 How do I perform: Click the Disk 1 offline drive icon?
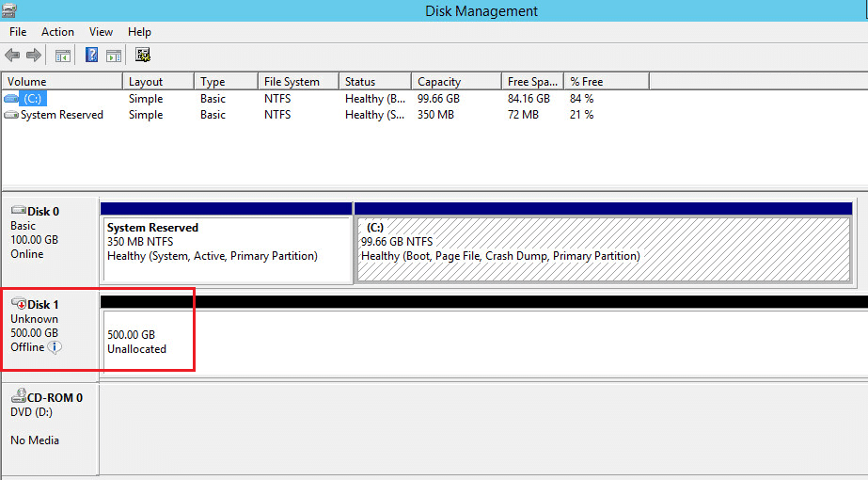tap(19, 303)
